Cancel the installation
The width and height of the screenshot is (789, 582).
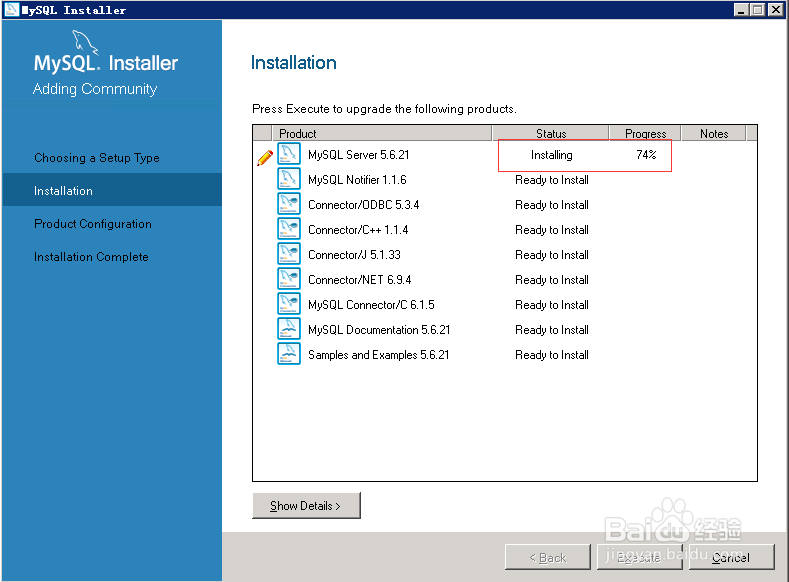pyautogui.click(x=731, y=557)
